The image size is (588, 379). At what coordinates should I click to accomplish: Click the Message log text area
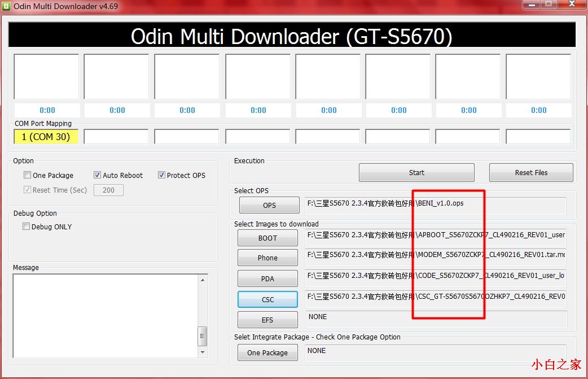[105, 316]
